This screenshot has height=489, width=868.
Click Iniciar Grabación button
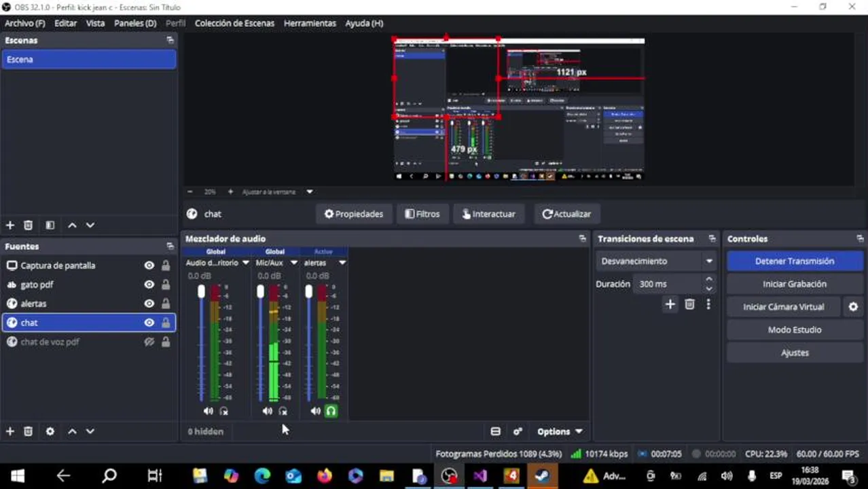coord(794,284)
